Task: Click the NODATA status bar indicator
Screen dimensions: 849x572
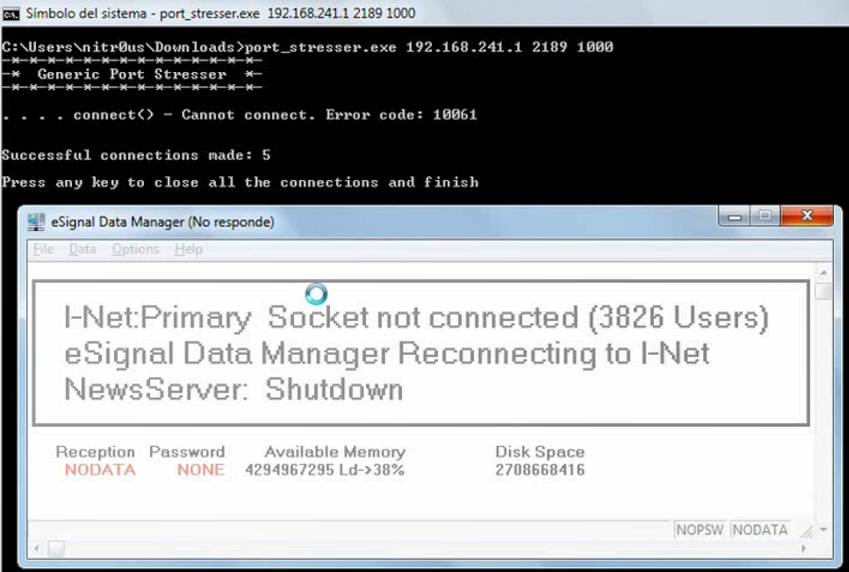Action: point(760,530)
